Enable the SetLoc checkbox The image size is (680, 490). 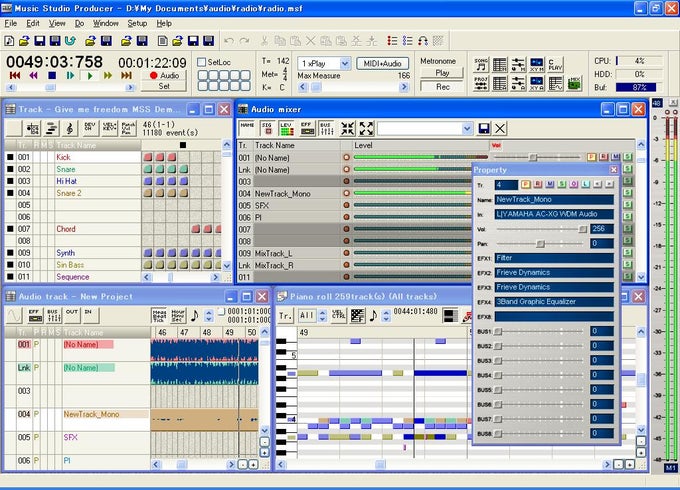[201, 62]
